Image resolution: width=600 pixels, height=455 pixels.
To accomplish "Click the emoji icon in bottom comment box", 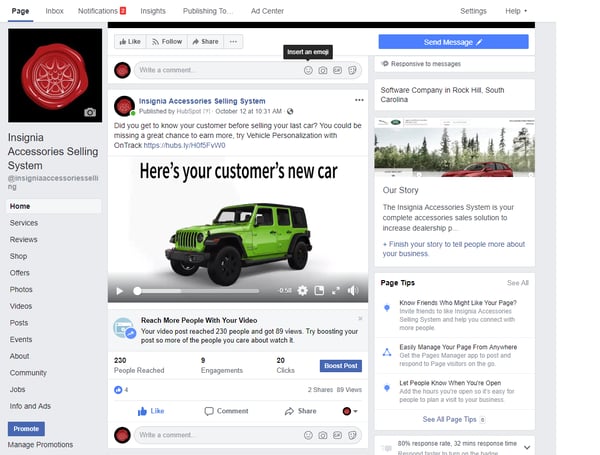I will (x=308, y=435).
